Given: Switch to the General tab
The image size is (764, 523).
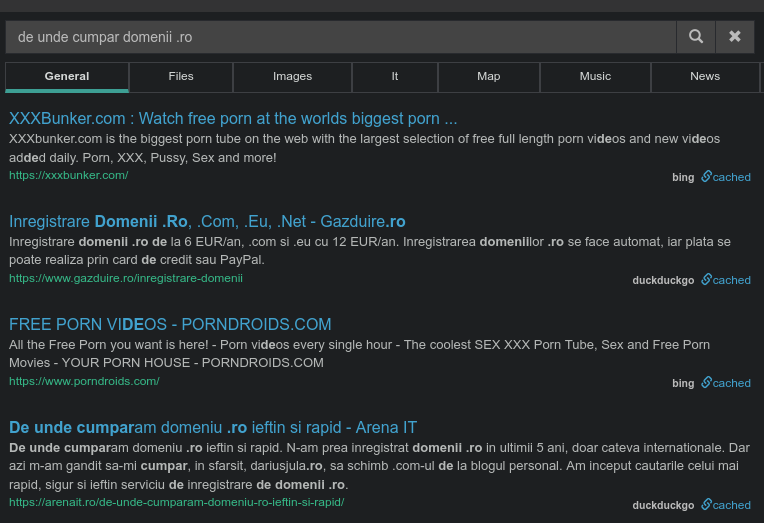Looking at the screenshot, I should (67, 77).
